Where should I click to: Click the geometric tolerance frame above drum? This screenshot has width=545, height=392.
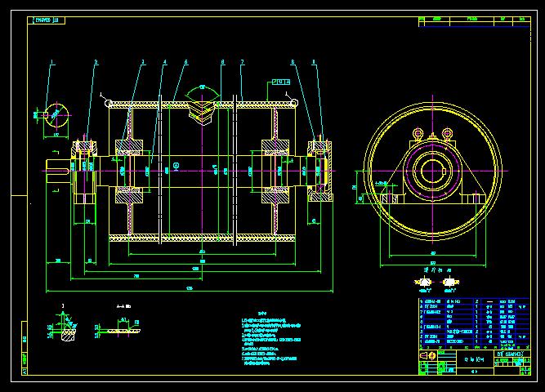point(281,82)
